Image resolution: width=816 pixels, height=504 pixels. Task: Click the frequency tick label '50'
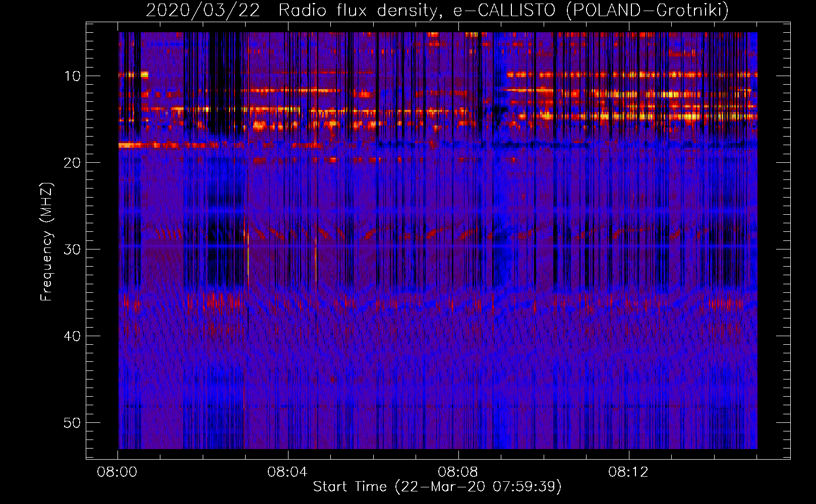73,423
